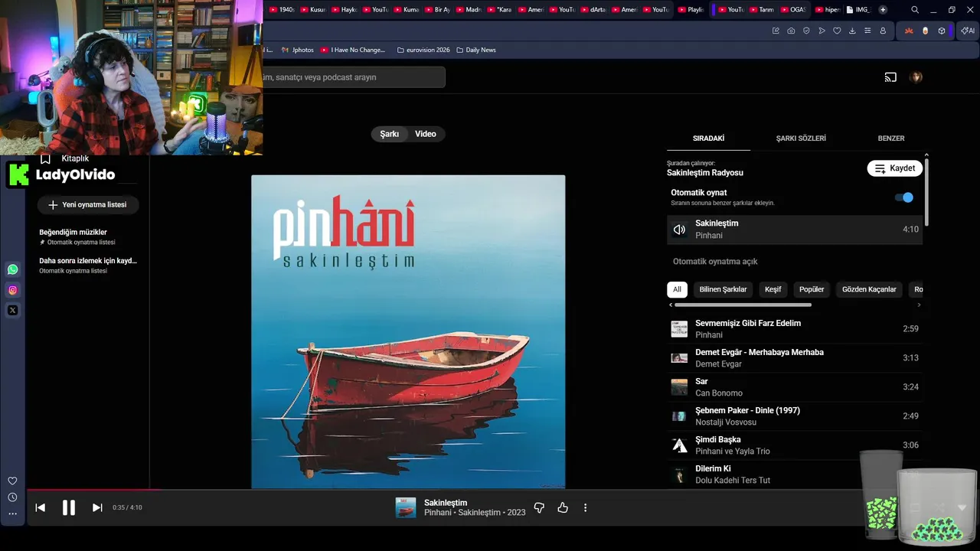
Task: Play Şebnem Paker - Dinle (1997)
Action: [795, 416]
